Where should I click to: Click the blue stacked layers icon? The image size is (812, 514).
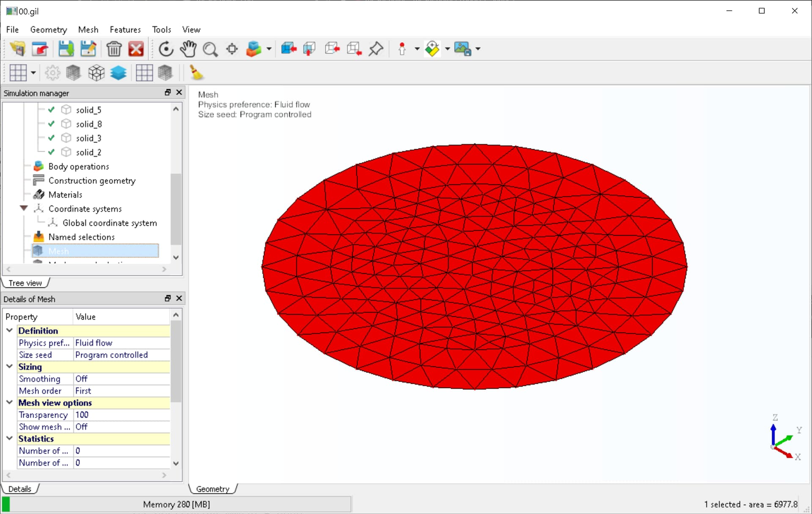(118, 73)
